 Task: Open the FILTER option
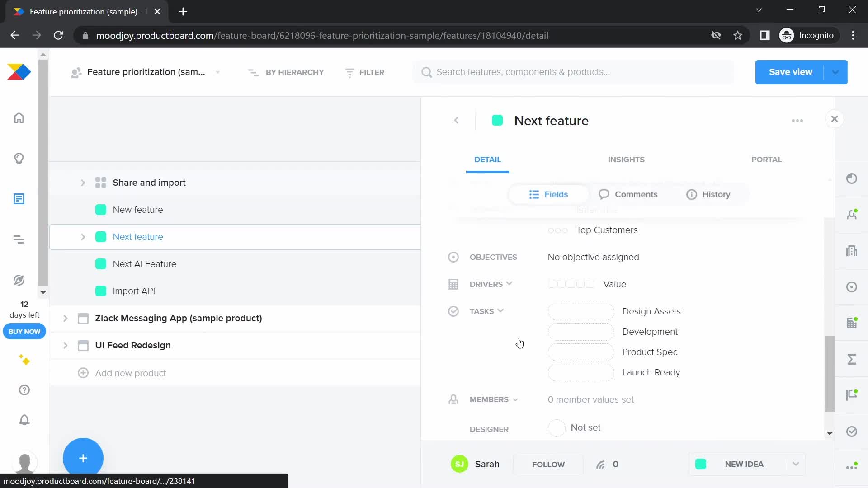(364, 72)
